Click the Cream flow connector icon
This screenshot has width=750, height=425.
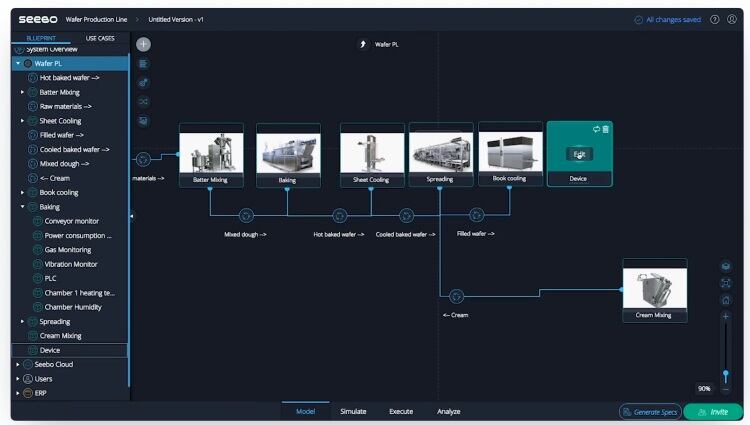coord(456,296)
